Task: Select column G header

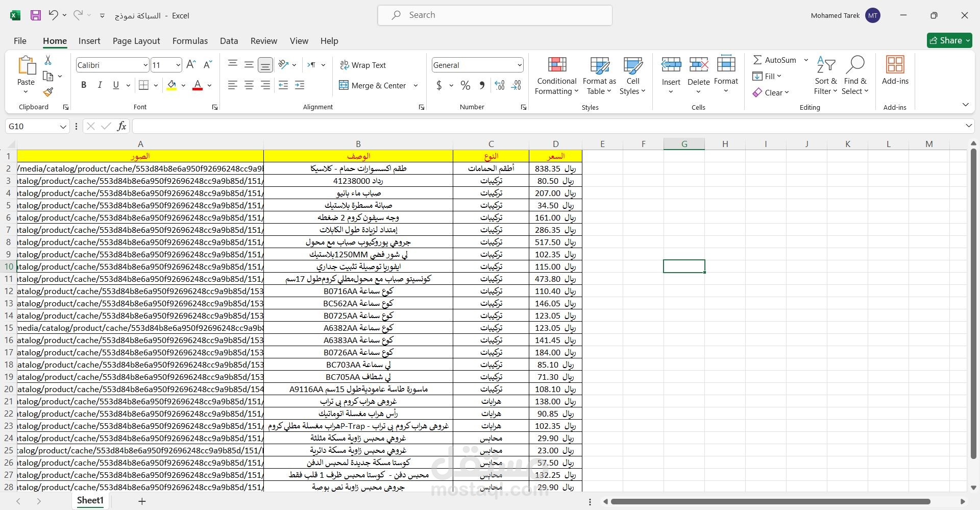Action: click(x=684, y=144)
